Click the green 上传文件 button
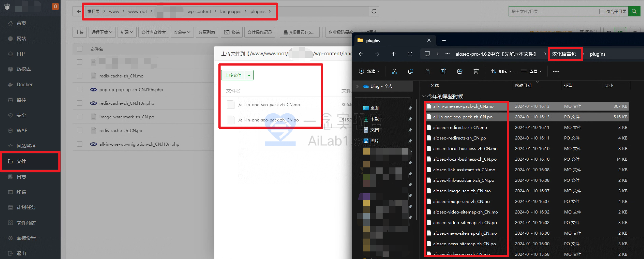 pyautogui.click(x=233, y=75)
